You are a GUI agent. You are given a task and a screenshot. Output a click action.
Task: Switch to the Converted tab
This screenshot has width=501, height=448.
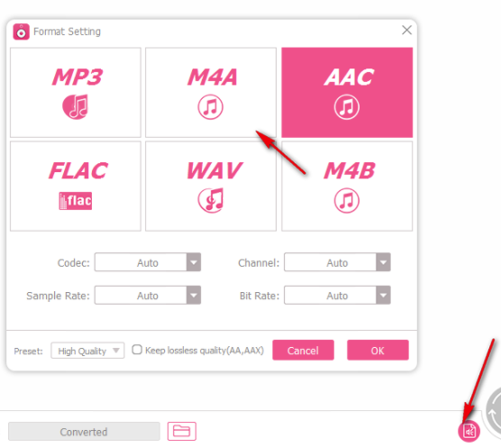pos(84,432)
